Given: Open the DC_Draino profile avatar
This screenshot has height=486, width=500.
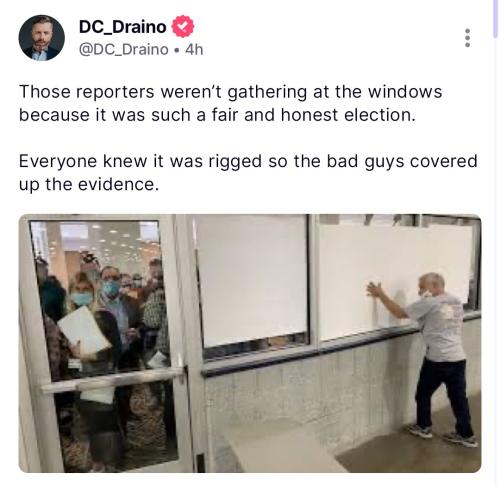Looking at the screenshot, I should [41, 38].
